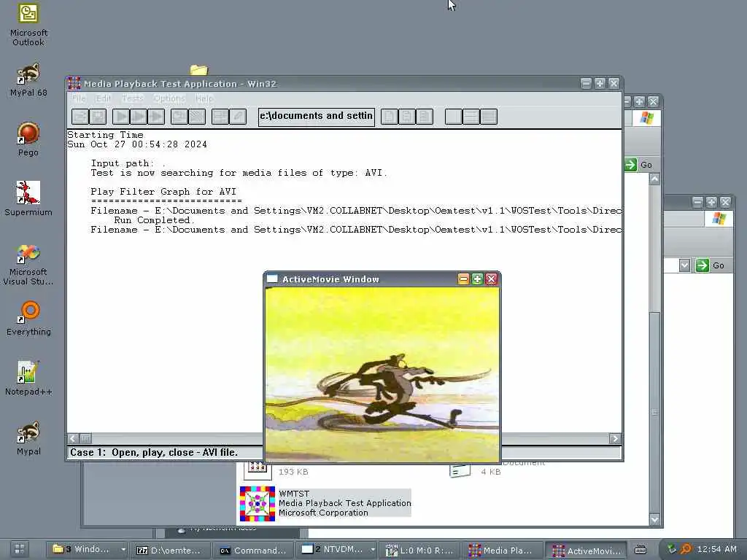Switch to the 'D:\oemte...' 7z taskbar item
This screenshot has width=747, height=560.
click(x=169, y=550)
